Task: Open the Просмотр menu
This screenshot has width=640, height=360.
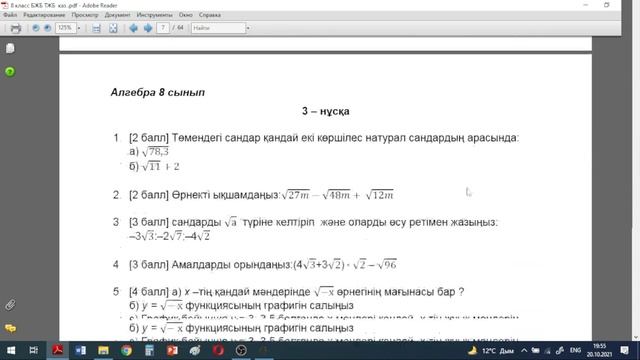Action: (85, 15)
